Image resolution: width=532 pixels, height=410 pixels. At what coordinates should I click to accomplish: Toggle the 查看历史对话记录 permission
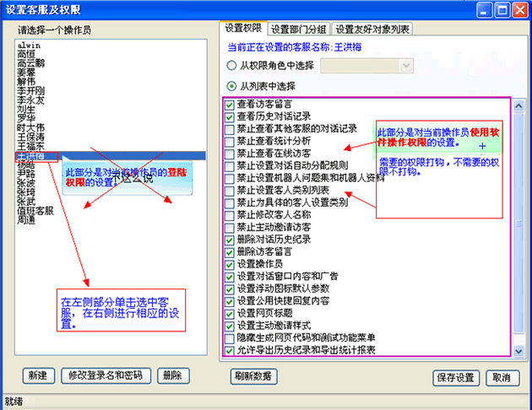click(230, 116)
